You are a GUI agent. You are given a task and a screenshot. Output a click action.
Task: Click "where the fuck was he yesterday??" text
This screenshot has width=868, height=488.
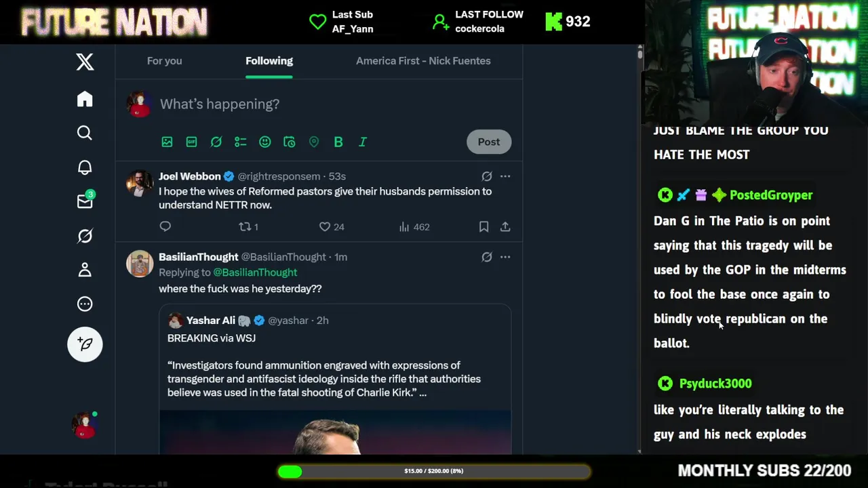[240, 289]
